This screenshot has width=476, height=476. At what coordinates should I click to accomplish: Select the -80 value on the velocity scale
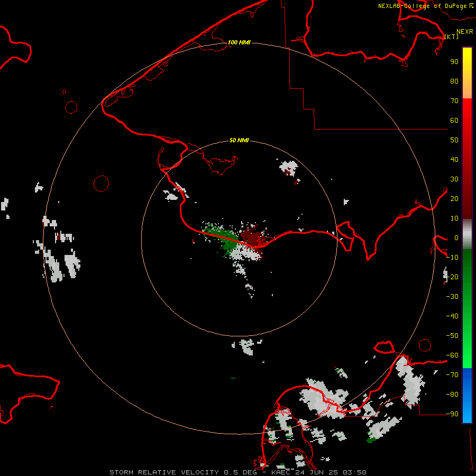[x=452, y=395]
